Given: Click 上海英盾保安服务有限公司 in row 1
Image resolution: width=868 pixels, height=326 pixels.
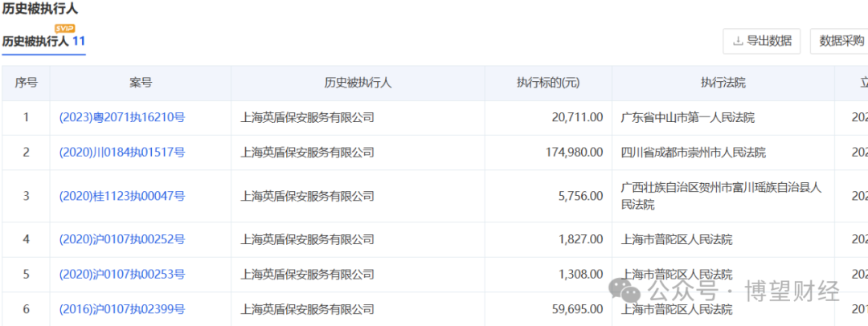Looking at the screenshot, I should 307,117.
